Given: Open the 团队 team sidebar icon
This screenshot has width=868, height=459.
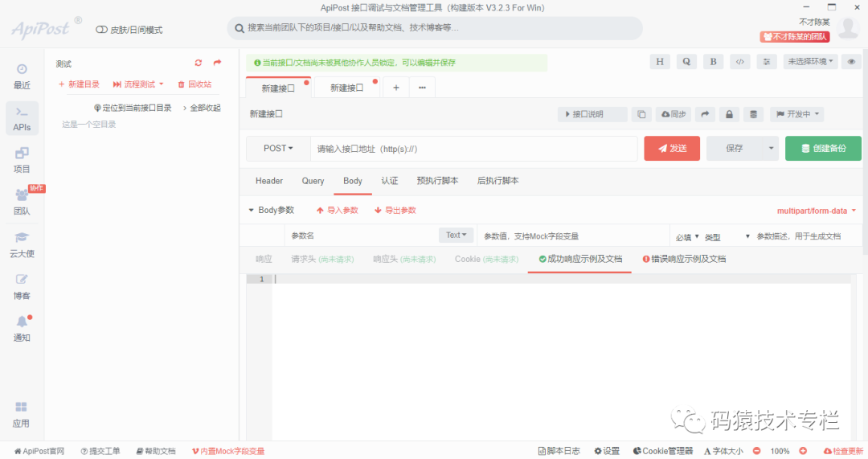Looking at the screenshot, I should [22, 202].
